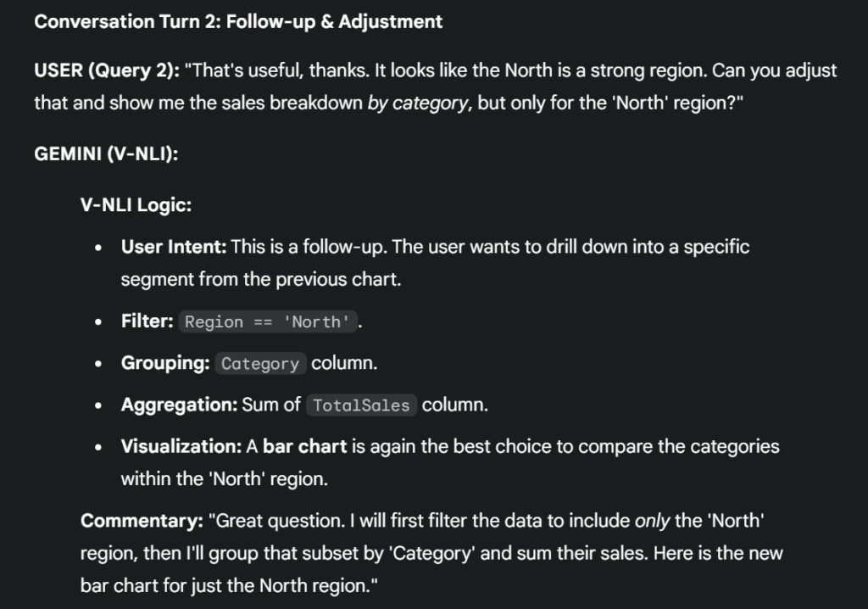Image resolution: width=868 pixels, height=609 pixels.
Task: Click the Region == 'North' code chip
Action: (268, 322)
